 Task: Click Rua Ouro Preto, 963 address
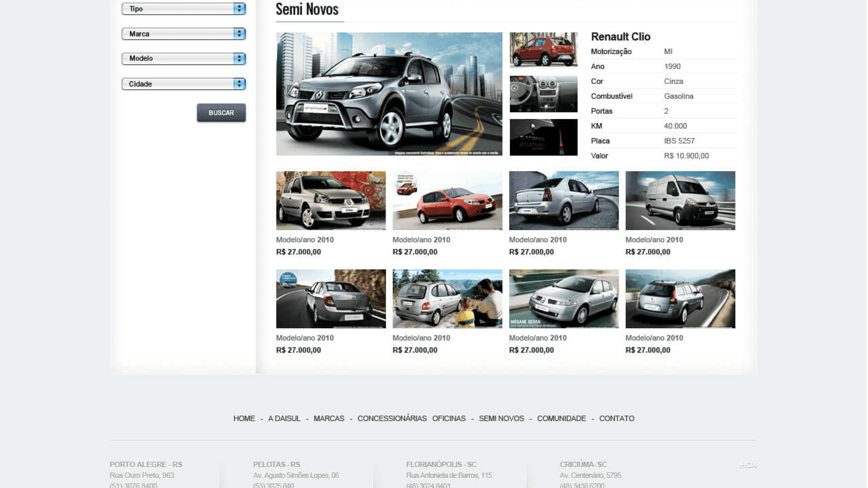[142, 475]
